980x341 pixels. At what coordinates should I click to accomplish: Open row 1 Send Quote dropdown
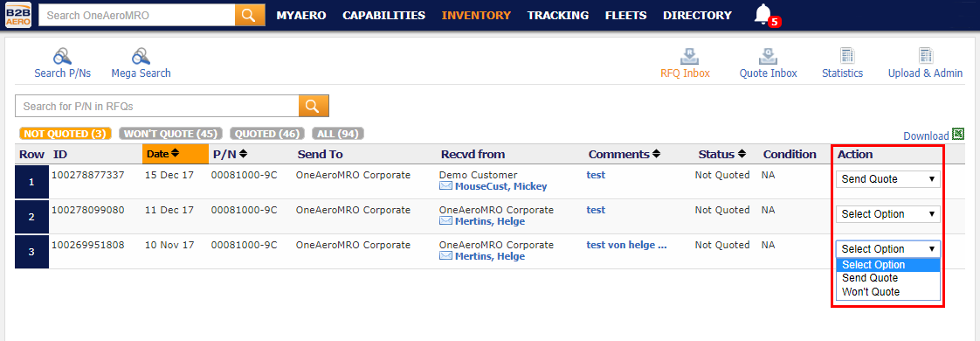click(888, 179)
